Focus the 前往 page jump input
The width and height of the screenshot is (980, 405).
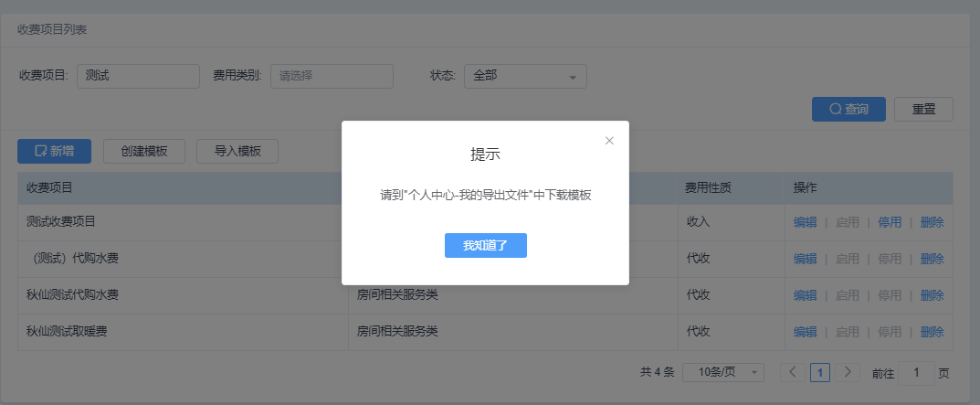[916, 372]
